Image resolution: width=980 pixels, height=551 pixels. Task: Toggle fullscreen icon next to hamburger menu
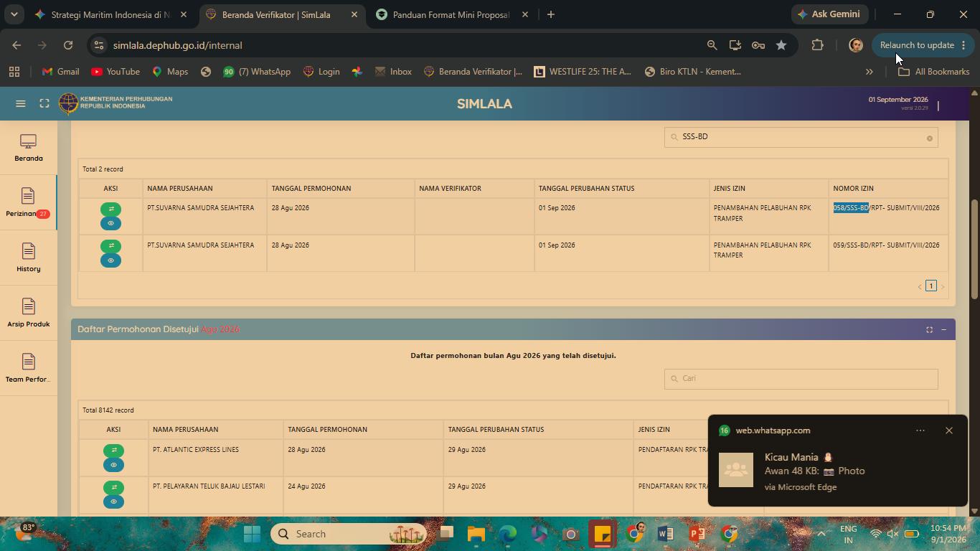coord(44,104)
